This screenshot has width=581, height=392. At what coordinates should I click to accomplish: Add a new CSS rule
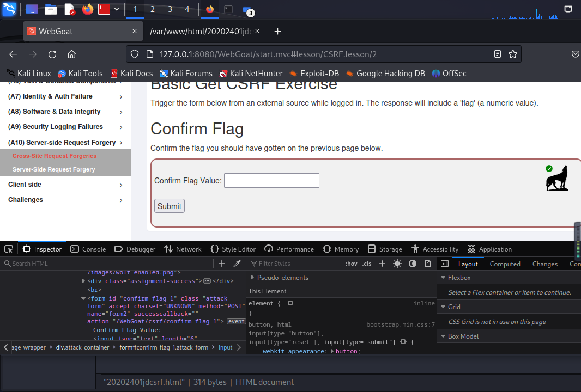(382, 264)
